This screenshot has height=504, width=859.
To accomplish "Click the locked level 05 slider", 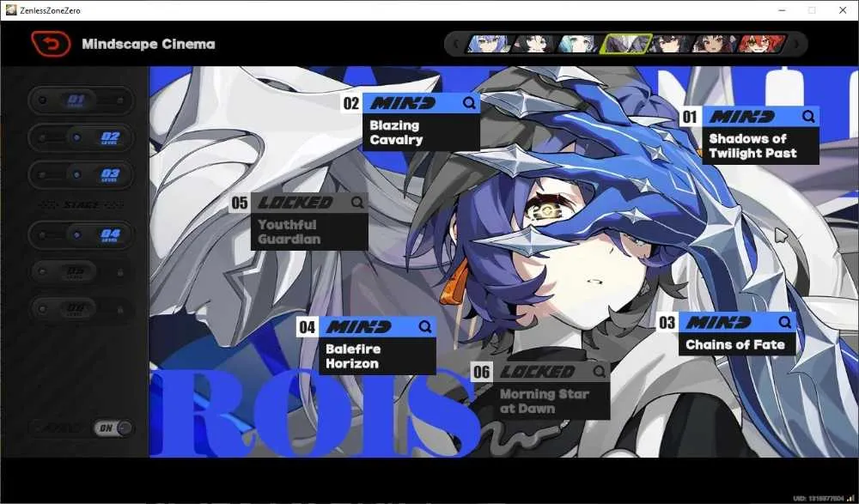I will tap(81, 271).
